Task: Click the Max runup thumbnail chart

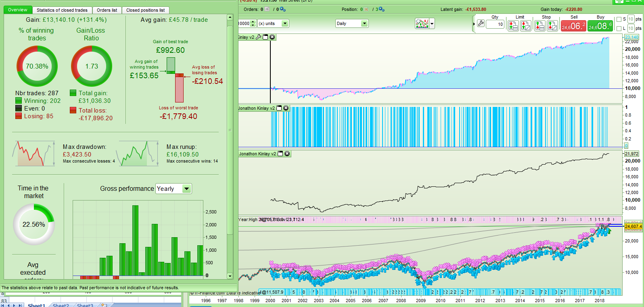Action: 137,153
